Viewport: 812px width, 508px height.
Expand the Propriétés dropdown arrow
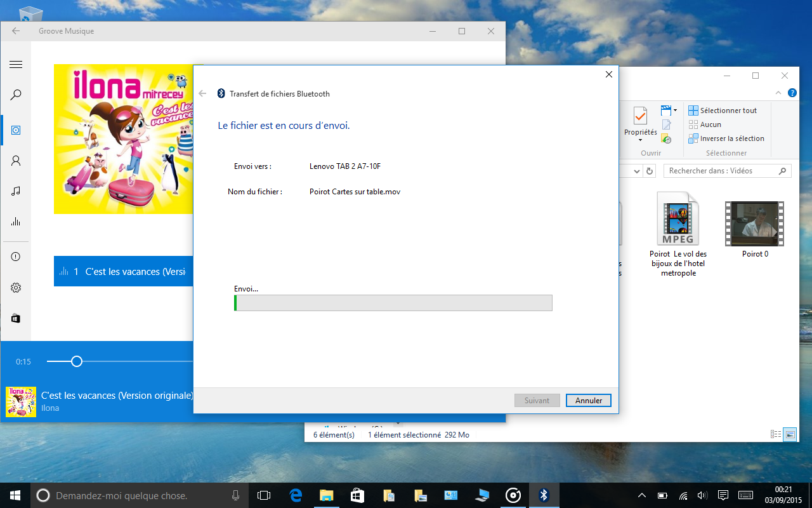pos(640,140)
